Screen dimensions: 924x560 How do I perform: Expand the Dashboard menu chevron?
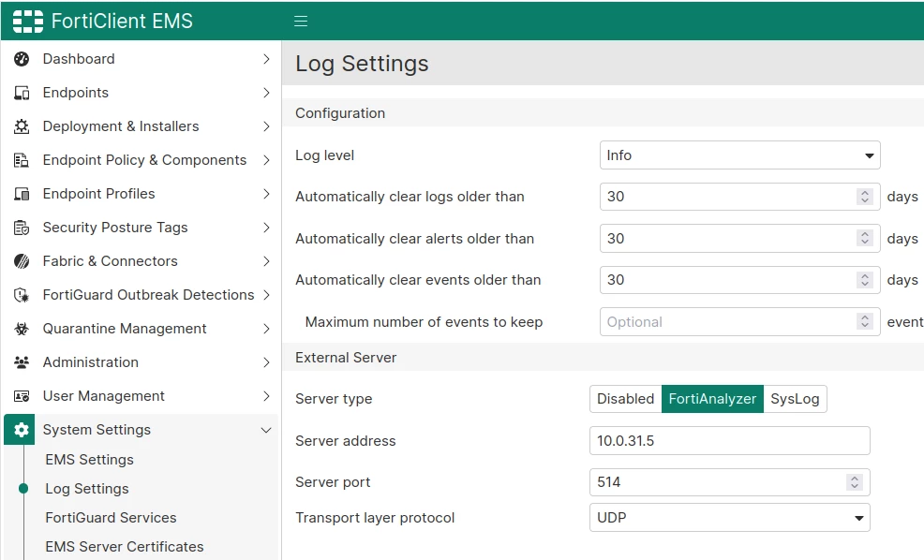(x=266, y=59)
